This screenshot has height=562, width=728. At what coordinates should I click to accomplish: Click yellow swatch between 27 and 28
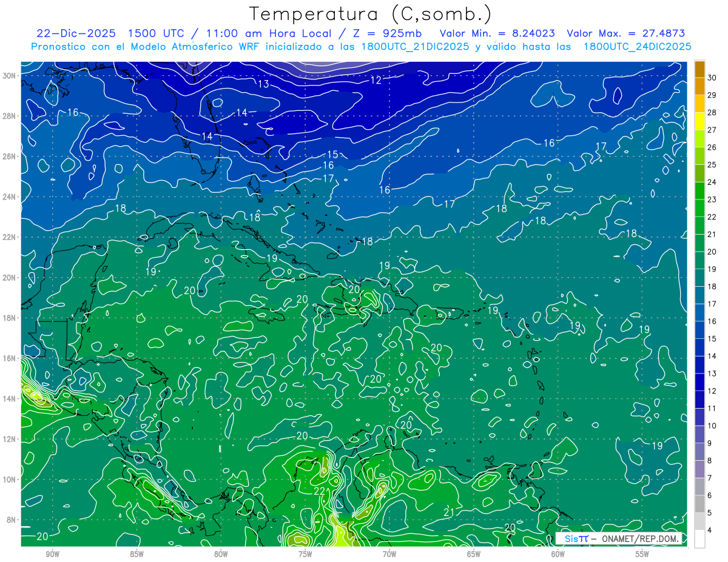(x=699, y=121)
